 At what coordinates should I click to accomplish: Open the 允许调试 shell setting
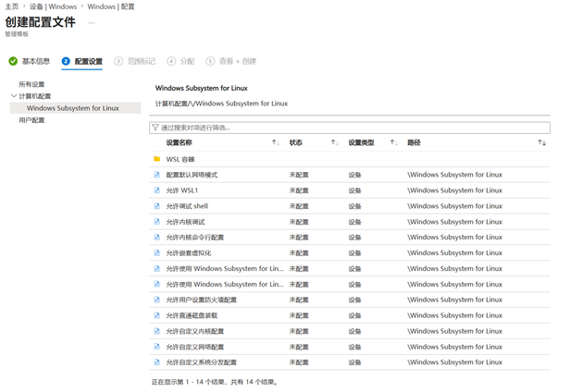pyautogui.click(x=187, y=206)
